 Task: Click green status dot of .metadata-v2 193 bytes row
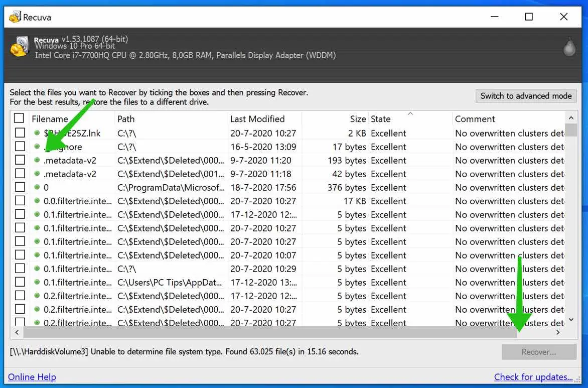[37, 160]
